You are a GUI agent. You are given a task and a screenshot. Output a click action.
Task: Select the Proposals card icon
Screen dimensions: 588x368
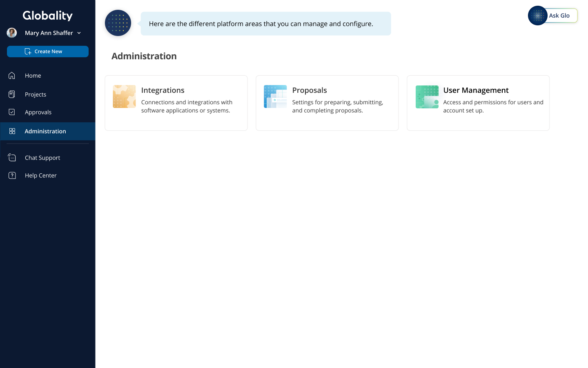pos(275,96)
